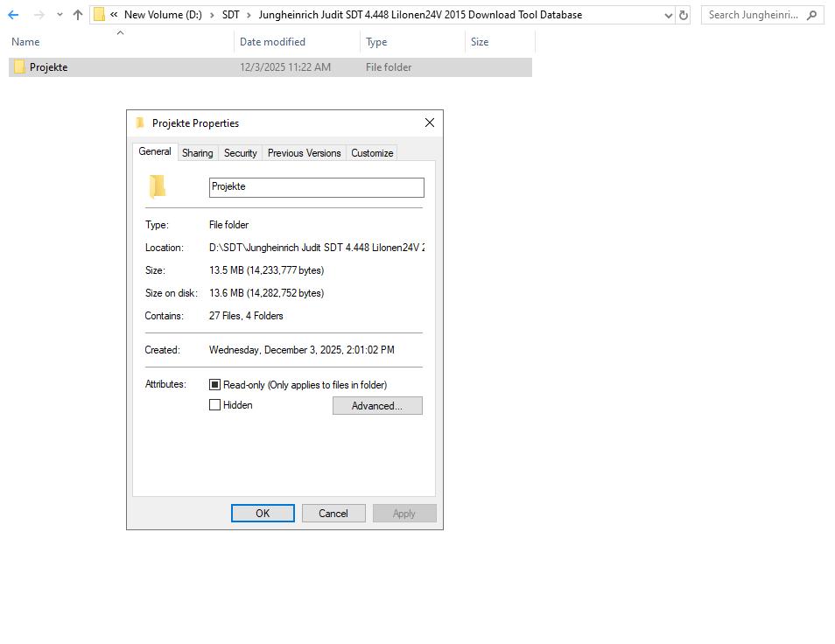Open the address bar history dropdown
This screenshot has width=835, height=644.
point(669,16)
